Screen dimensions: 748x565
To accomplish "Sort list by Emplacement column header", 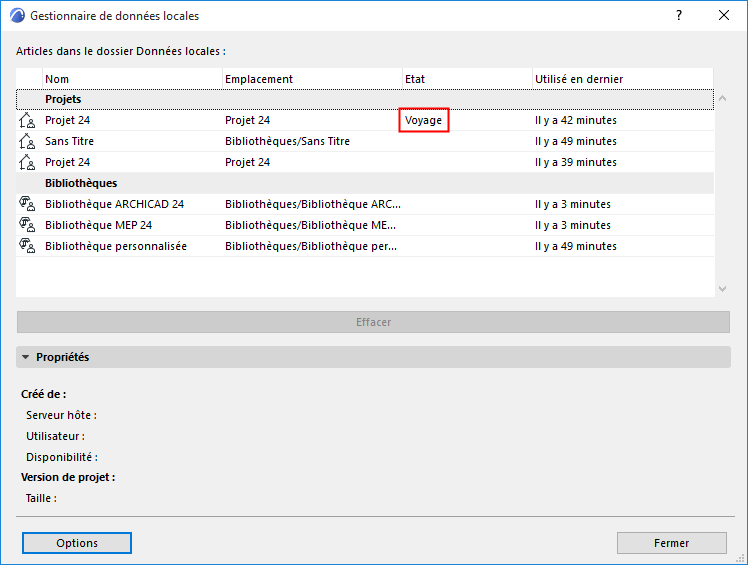I will click(x=312, y=79).
